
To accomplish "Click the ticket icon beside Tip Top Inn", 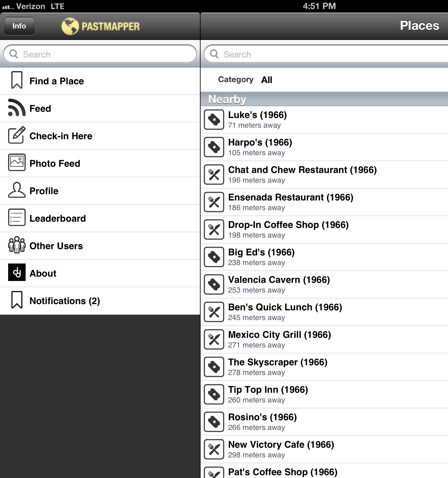I will 214,394.
